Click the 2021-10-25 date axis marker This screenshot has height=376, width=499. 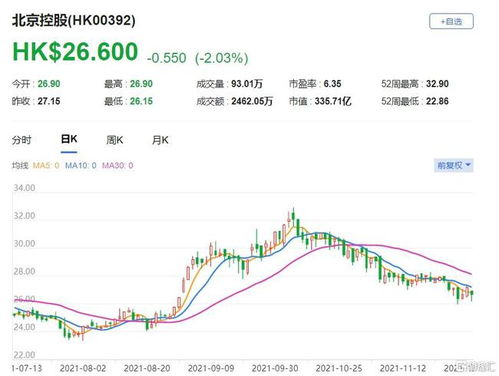coord(339,368)
